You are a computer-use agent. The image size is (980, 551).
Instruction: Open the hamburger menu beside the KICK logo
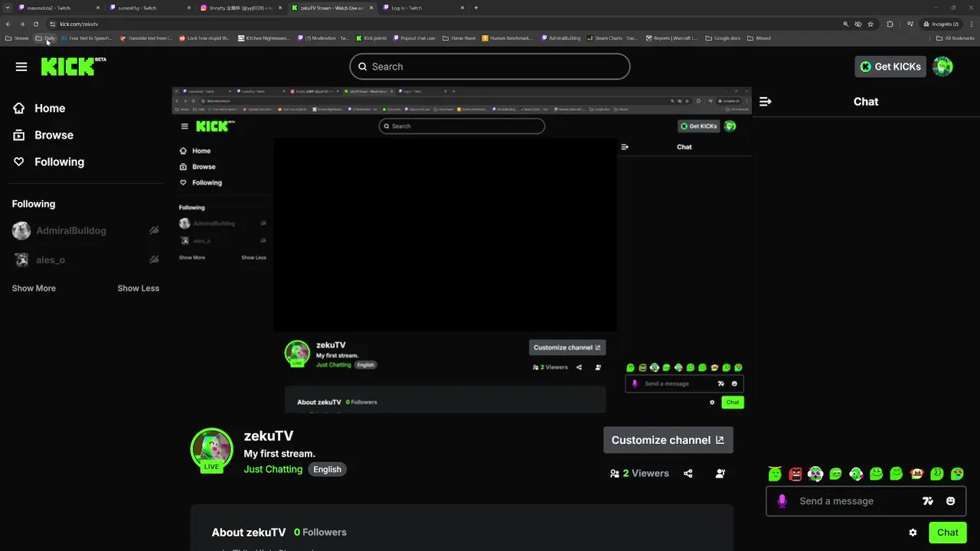tap(21, 67)
